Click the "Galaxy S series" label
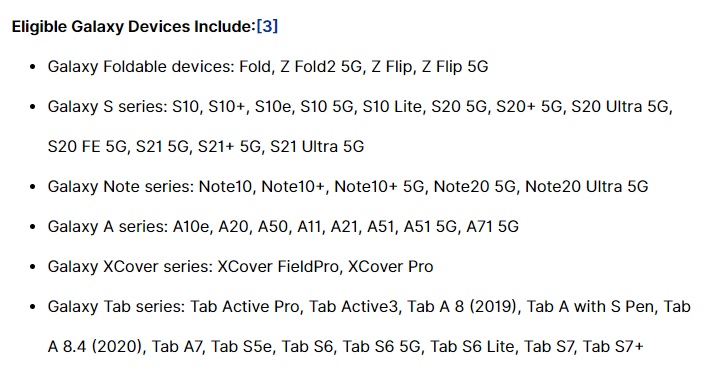The image size is (705, 385). click(107, 107)
